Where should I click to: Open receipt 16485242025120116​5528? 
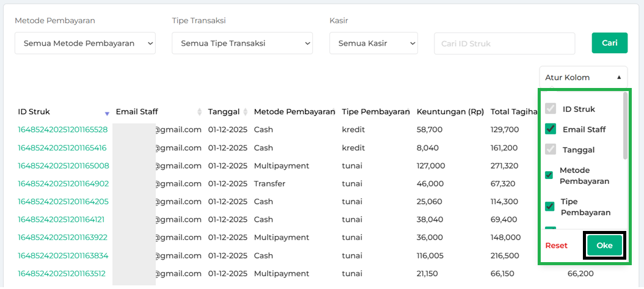pyautogui.click(x=62, y=130)
